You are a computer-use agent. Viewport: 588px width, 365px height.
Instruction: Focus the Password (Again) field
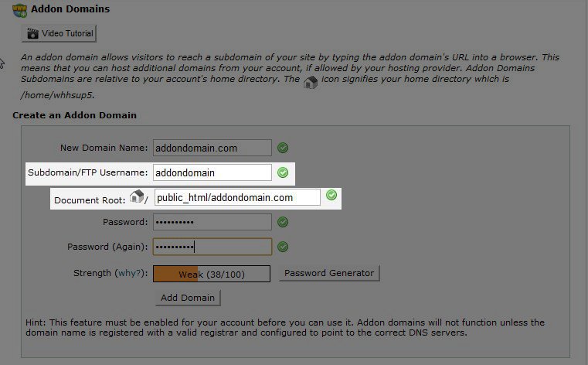click(212, 247)
